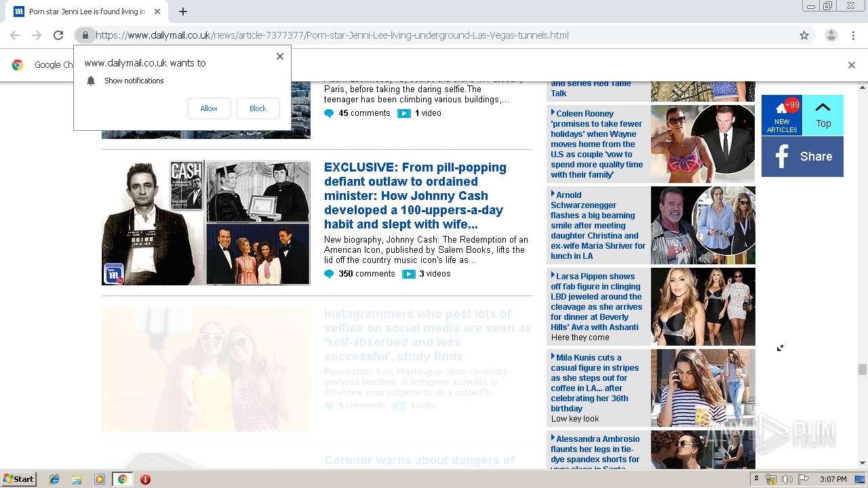Dismiss the notification permission popup

click(280, 56)
